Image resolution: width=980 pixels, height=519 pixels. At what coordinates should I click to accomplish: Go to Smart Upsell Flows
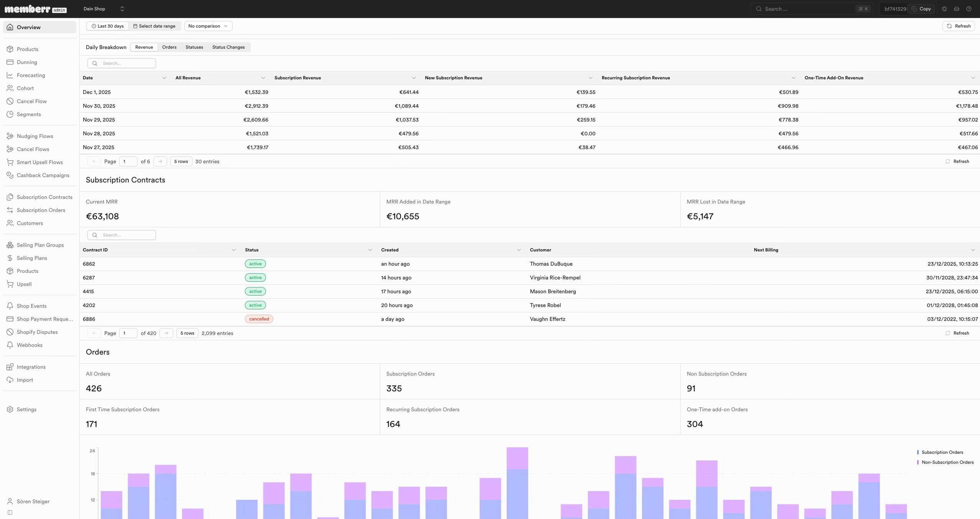click(39, 162)
